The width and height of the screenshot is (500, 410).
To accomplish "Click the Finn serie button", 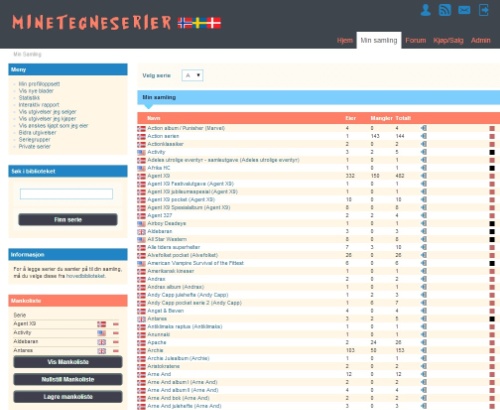I will point(68,220).
